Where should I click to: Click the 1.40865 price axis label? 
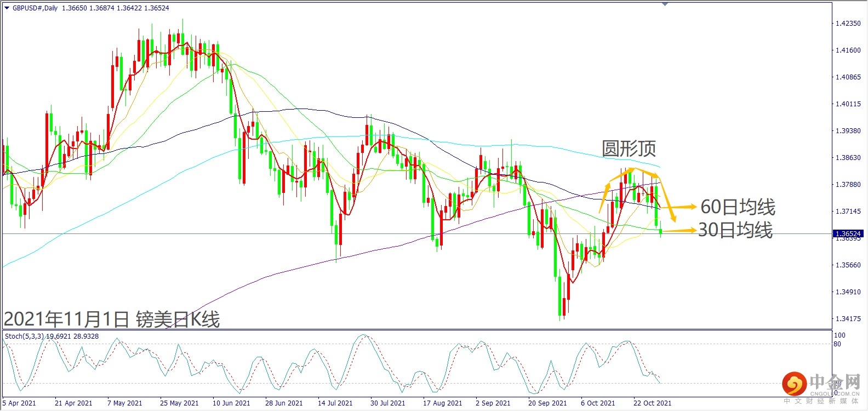pyautogui.click(x=848, y=77)
